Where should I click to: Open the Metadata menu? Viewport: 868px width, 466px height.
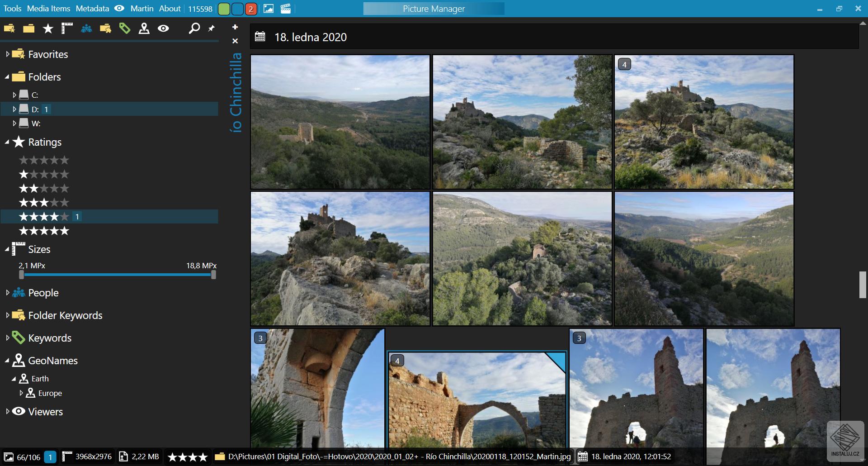(x=92, y=8)
